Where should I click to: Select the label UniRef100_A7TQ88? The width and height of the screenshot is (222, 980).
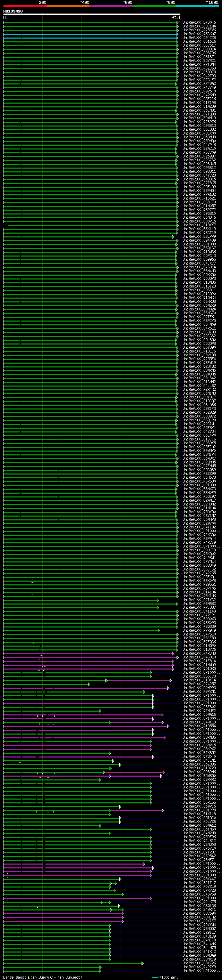click(x=199, y=114)
